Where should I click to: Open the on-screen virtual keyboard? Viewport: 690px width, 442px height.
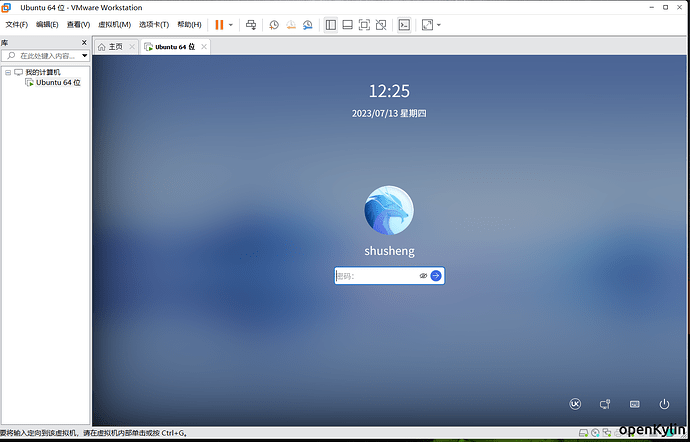pyautogui.click(x=634, y=404)
